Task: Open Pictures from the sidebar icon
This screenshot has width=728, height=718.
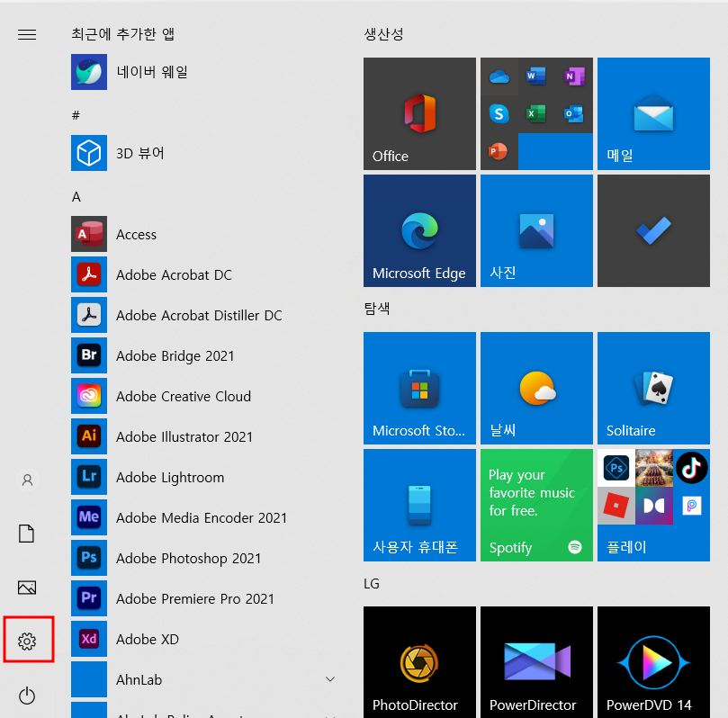Action: pyautogui.click(x=27, y=588)
